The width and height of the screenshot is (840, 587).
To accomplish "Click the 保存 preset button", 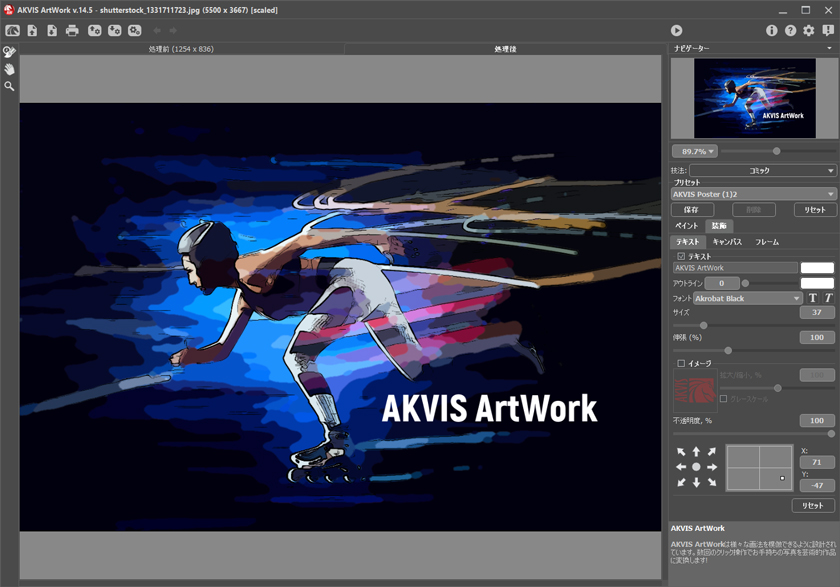I will [692, 209].
